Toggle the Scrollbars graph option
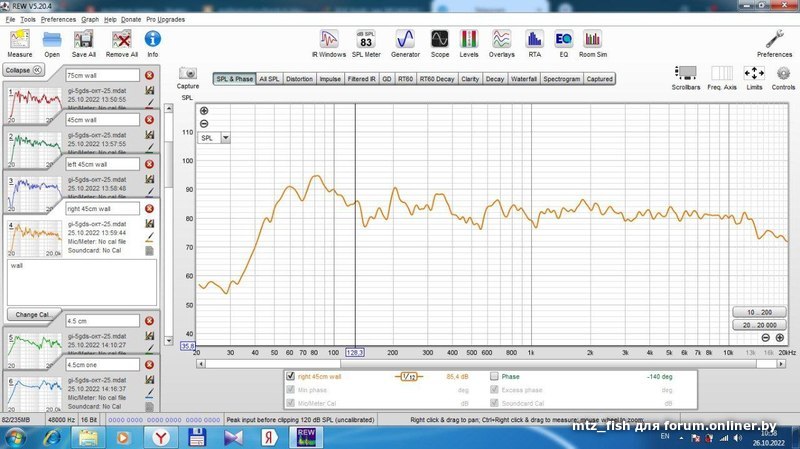This screenshot has height=449, width=800. point(686,73)
